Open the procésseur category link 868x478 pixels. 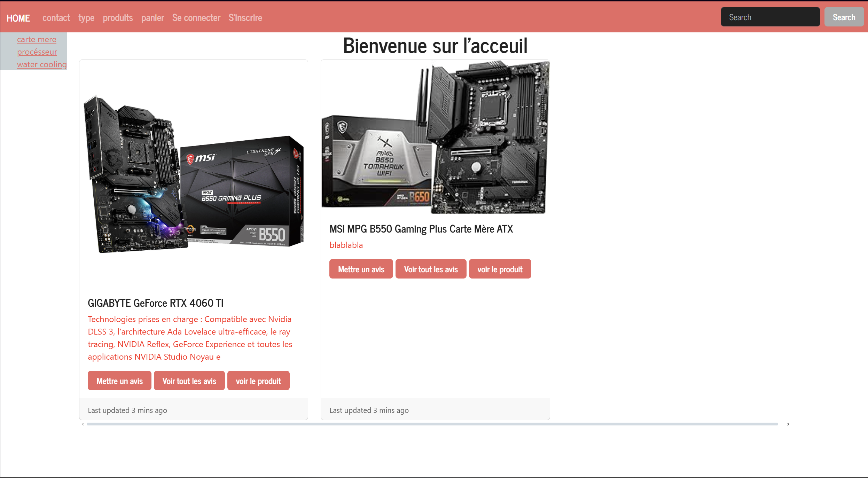(x=37, y=52)
